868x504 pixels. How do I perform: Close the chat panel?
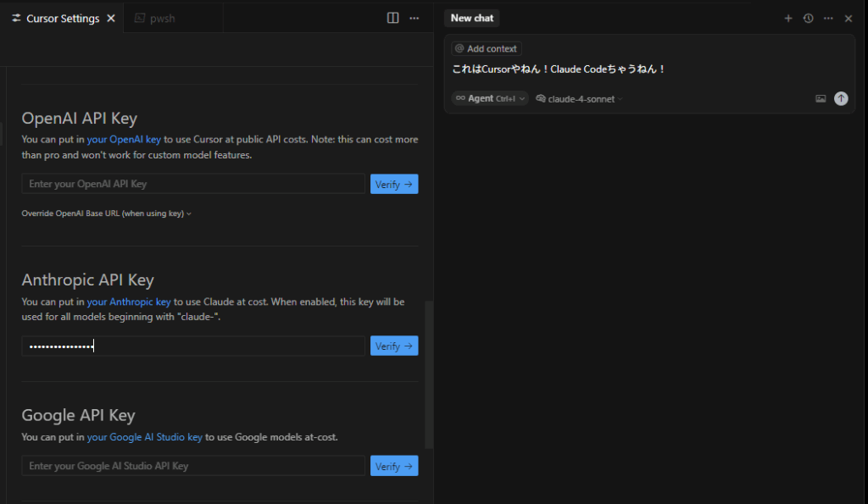(848, 19)
